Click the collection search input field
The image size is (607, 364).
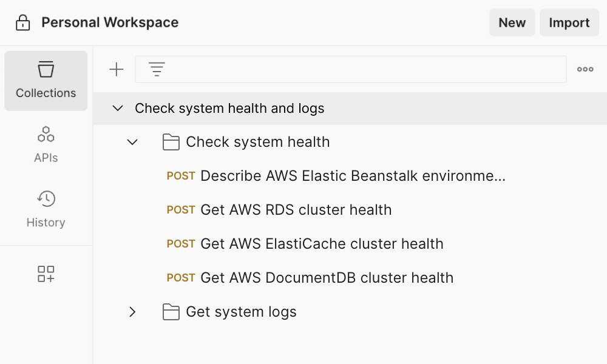[x=352, y=69]
